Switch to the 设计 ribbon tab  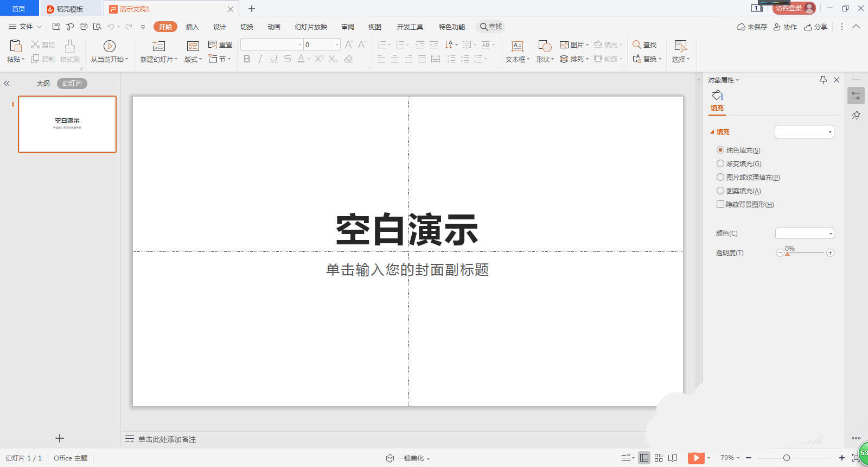pyautogui.click(x=220, y=27)
